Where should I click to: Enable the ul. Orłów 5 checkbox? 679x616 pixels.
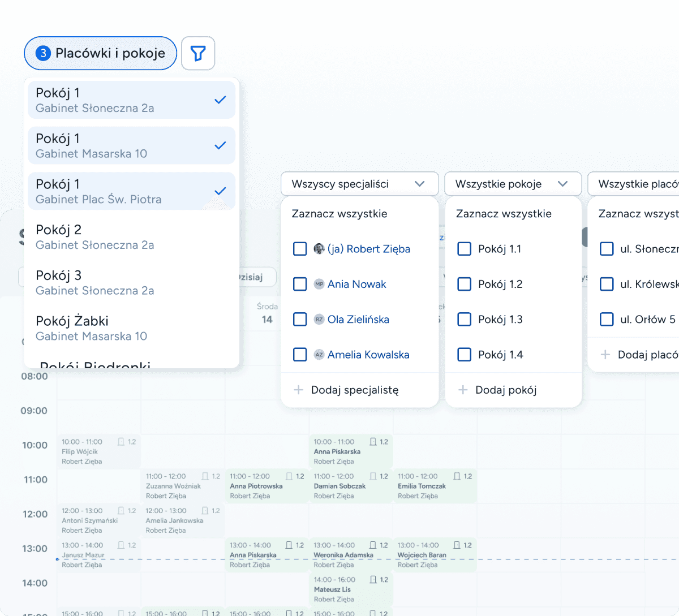tap(607, 320)
